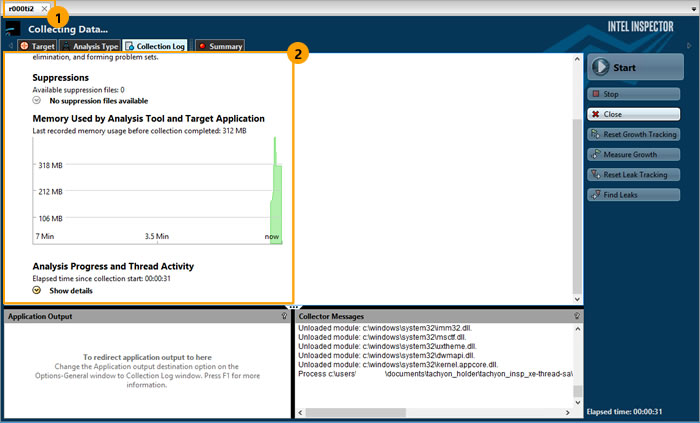Click the '212 MB' axis label
This screenshot has height=423, width=700.
click(x=50, y=191)
